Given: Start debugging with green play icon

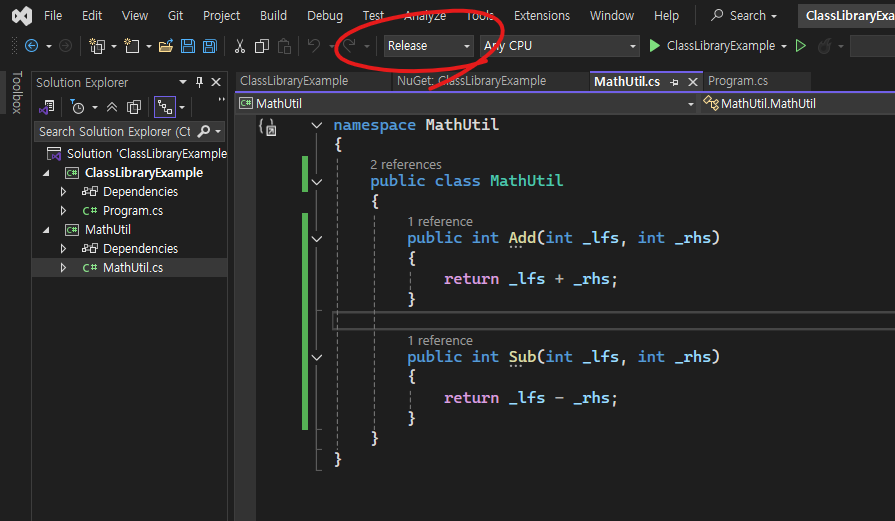Looking at the screenshot, I should [655, 46].
